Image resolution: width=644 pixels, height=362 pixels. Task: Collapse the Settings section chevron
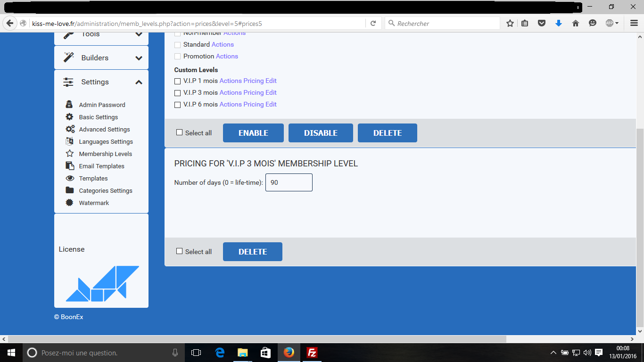click(139, 82)
